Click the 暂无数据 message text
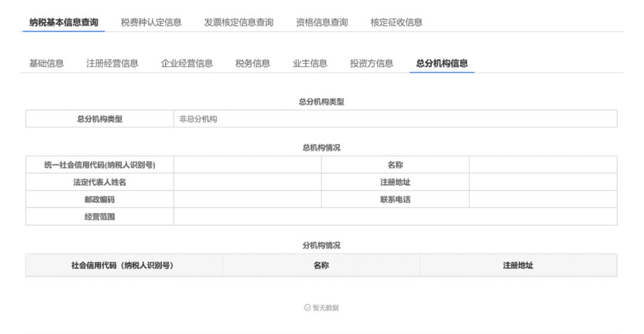 pyautogui.click(x=326, y=308)
